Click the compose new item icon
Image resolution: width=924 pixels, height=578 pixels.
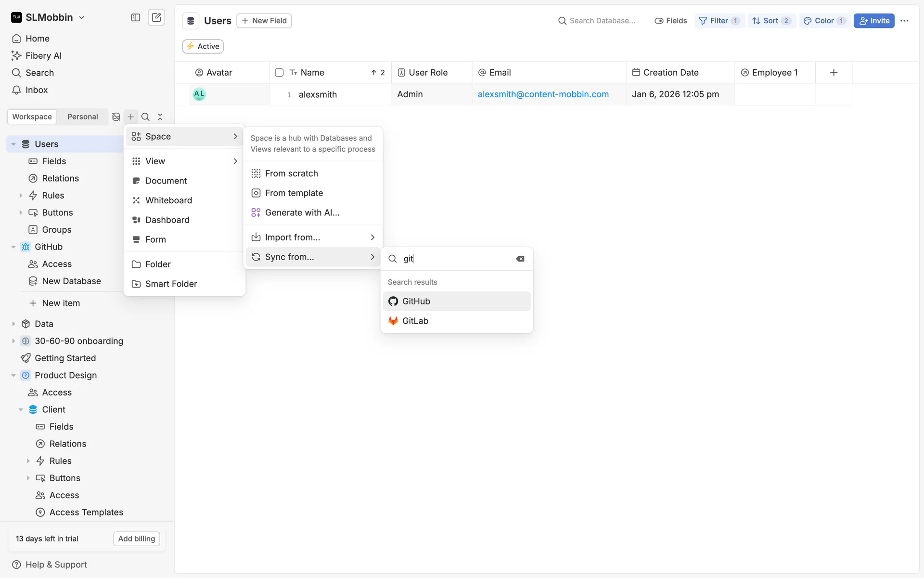(156, 18)
